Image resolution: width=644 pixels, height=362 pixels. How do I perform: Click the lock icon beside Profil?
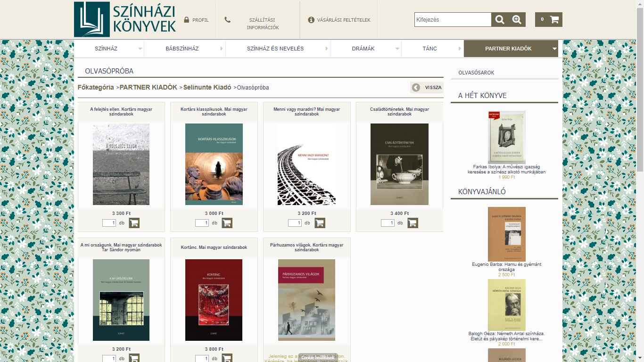[187, 20]
